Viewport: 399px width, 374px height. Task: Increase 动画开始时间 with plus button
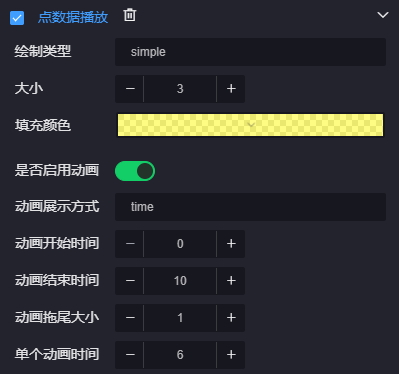231,244
